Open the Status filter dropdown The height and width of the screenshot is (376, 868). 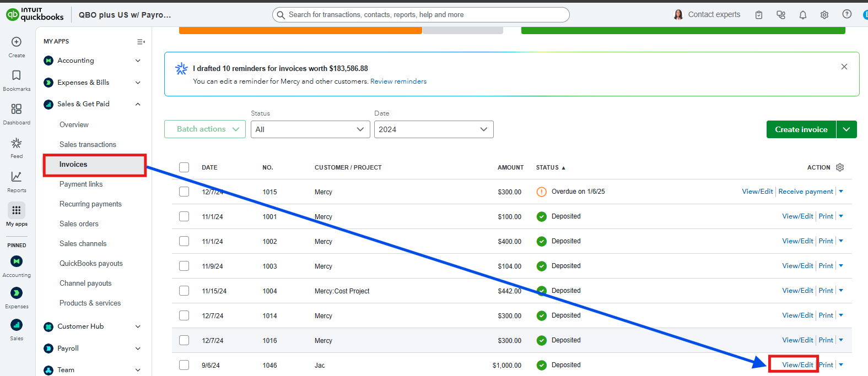click(310, 129)
